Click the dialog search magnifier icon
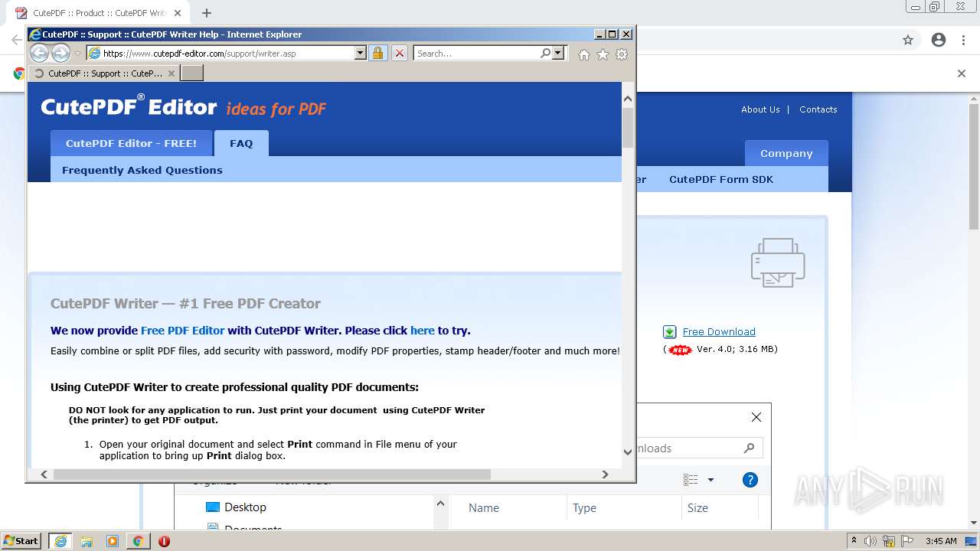Screen dimensions: 980x551 click(x=749, y=448)
